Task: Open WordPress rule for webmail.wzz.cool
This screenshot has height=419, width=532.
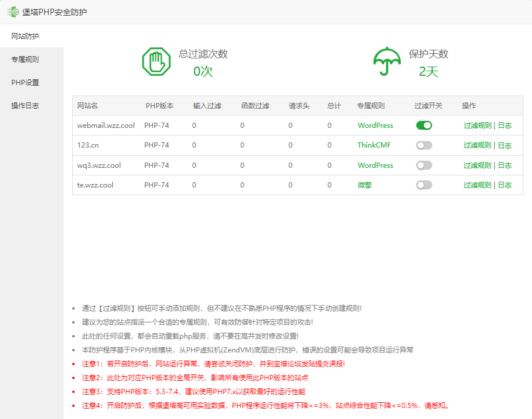Action: (x=375, y=125)
